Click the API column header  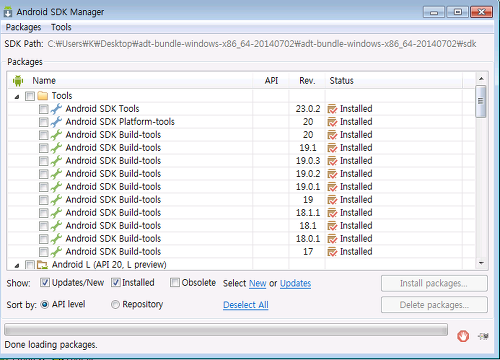click(x=271, y=81)
